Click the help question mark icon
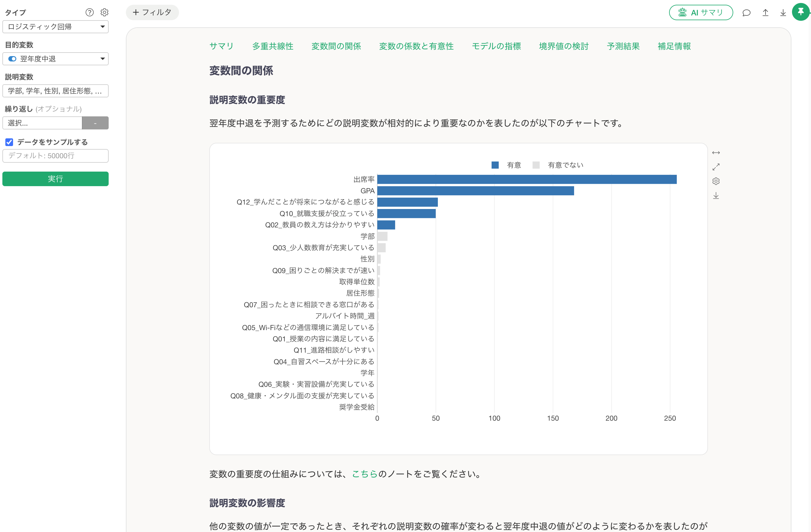The width and height of the screenshot is (811, 532). click(x=89, y=12)
